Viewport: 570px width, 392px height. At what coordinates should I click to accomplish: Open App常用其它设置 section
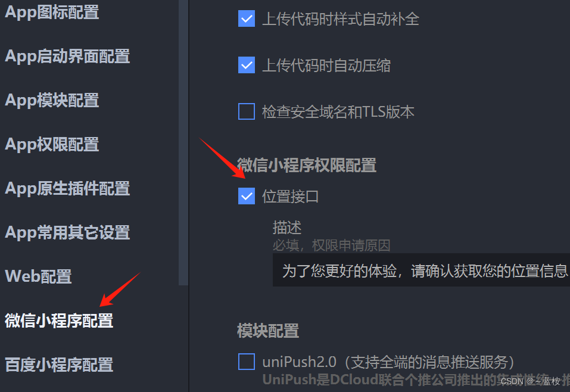(x=68, y=232)
